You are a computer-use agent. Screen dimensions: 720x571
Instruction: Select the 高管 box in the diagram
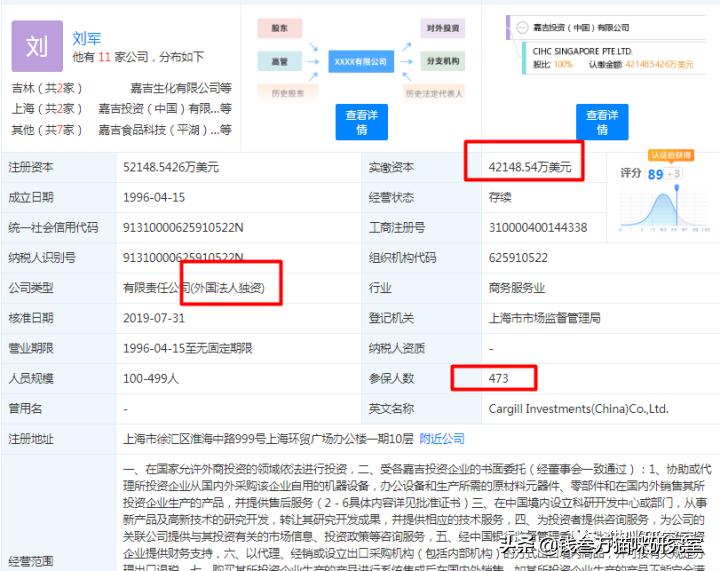pyautogui.click(x=280, y=61)
